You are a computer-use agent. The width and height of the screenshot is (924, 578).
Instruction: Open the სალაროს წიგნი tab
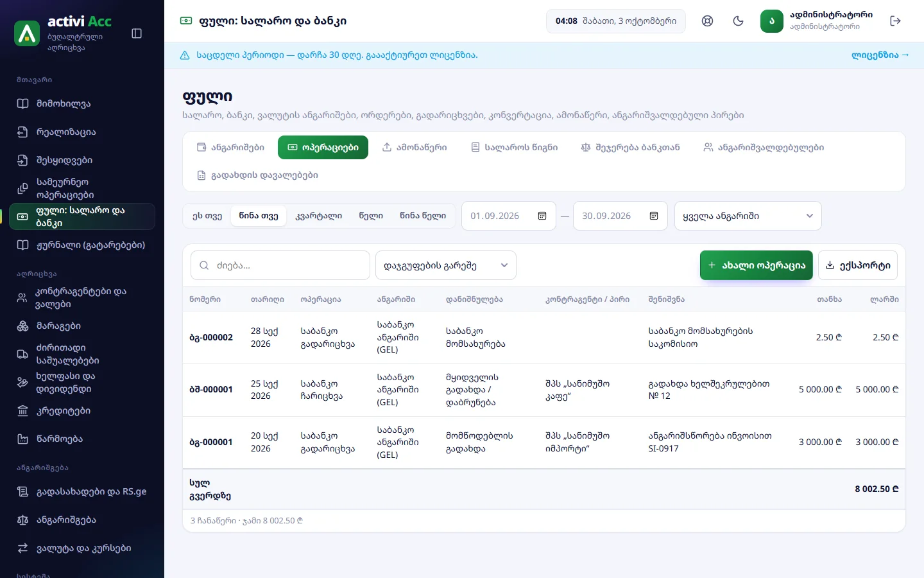(514, 147)
